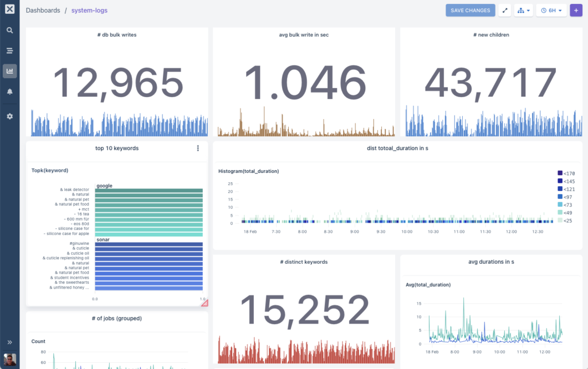The width and height of the screenshot is (588, 369).
Task: Open the hierarchy source dropdown
Action: (523, 10)
